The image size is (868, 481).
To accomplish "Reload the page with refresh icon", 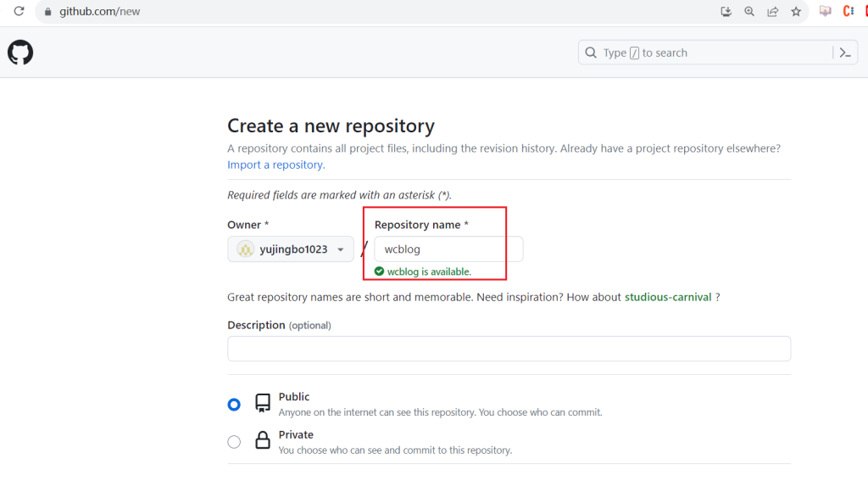I will click(x=19, y=11).
